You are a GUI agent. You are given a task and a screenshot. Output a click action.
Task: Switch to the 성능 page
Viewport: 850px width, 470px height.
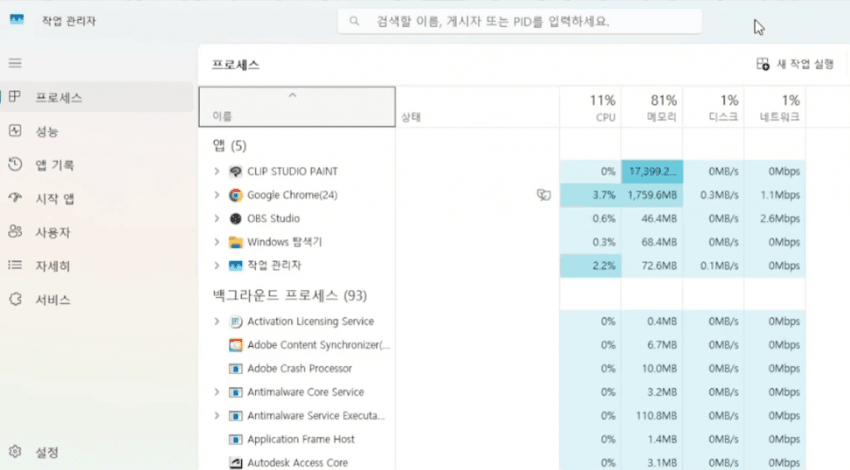point(97,131)
